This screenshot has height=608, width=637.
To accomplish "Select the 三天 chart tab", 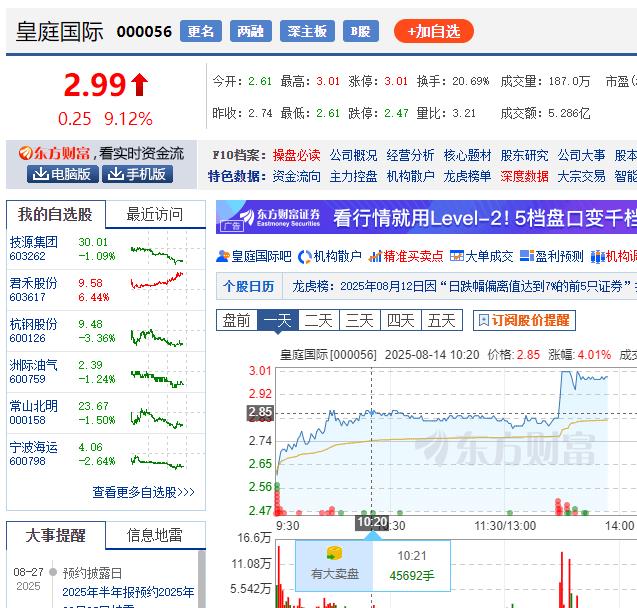I will [360, 321].
